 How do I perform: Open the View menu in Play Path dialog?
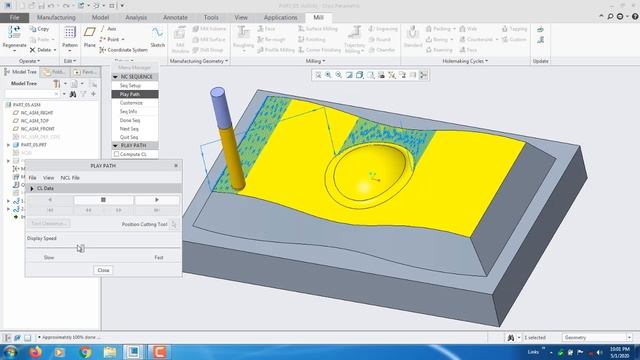click(x=48, y=178)
